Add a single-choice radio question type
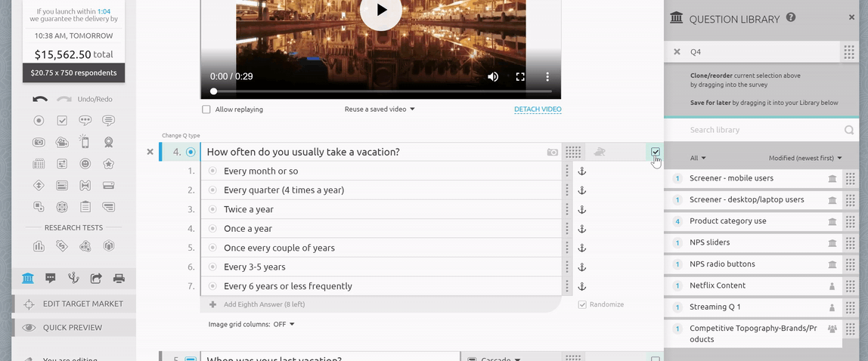 point(39,121)
